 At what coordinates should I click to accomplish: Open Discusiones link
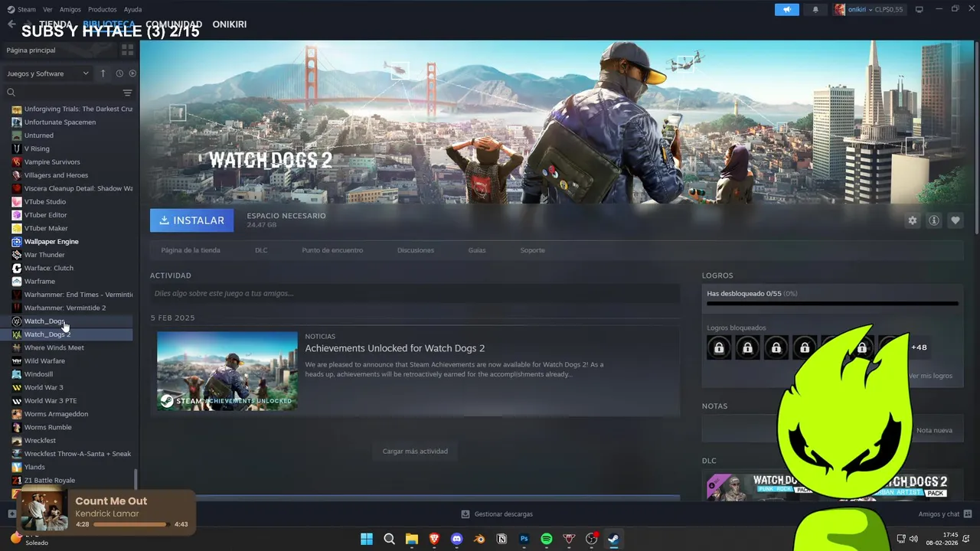416,250
